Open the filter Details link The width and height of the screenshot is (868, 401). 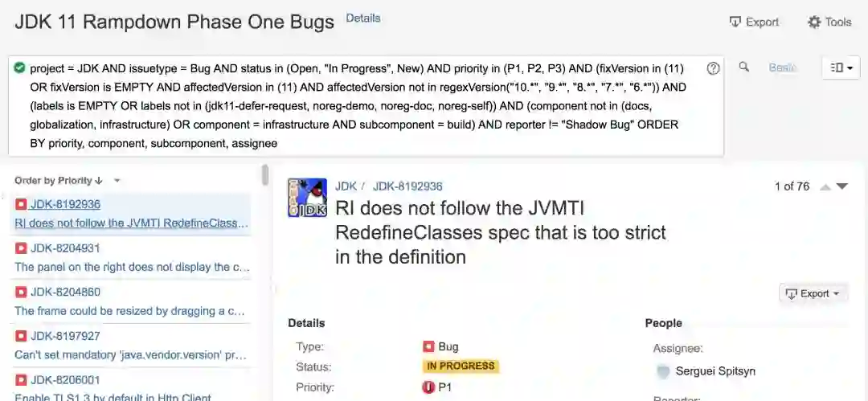[x=363, y=18]
